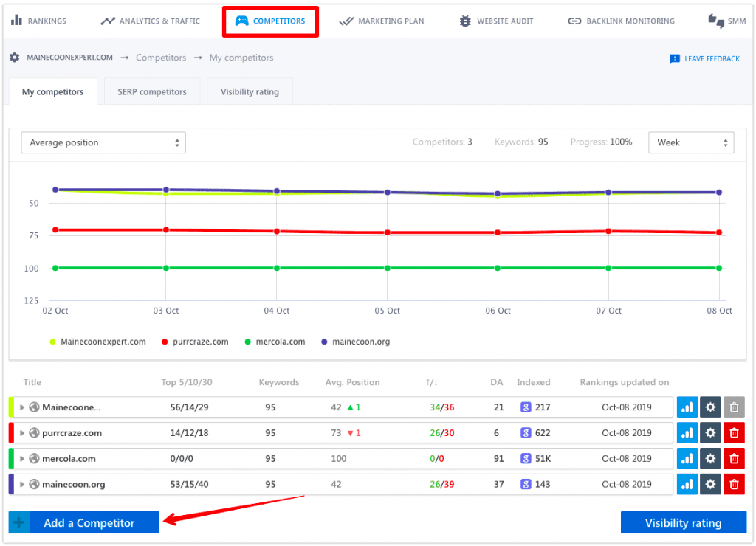Open the Average position dropdown
Screen dimensions: 756x546
point(103,142)
